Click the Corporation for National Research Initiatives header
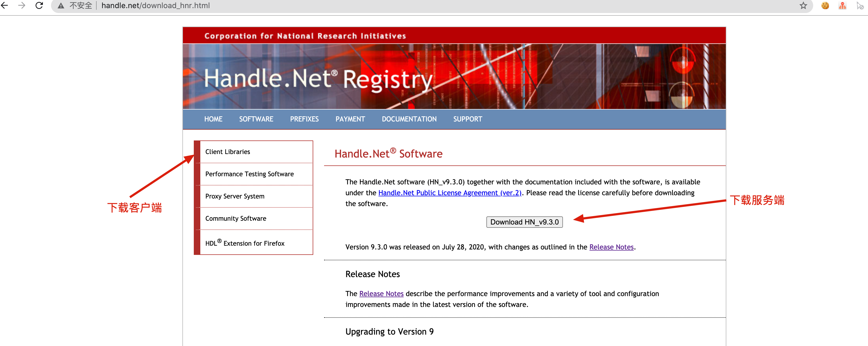The image size is (868, 346). click(x=305, y=36)
